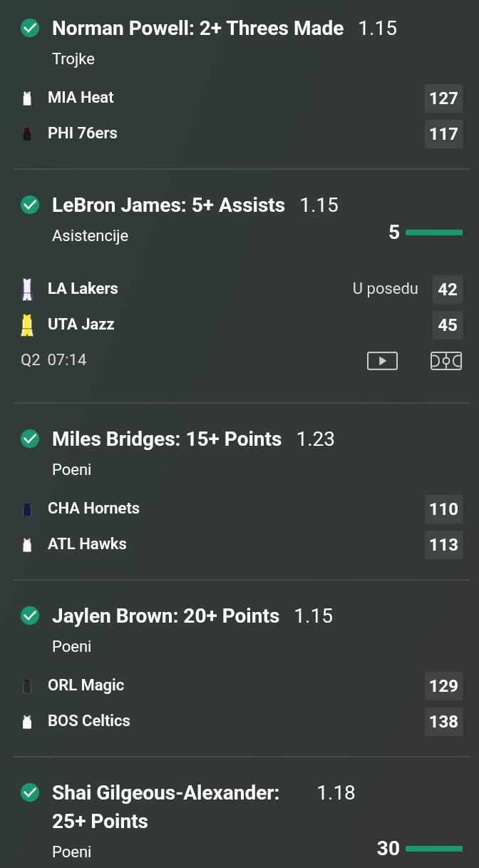The height and width of the screenshot is (868, 479).
Task: Open the CHA Hornets team row
Action: (x=93, y=509)
